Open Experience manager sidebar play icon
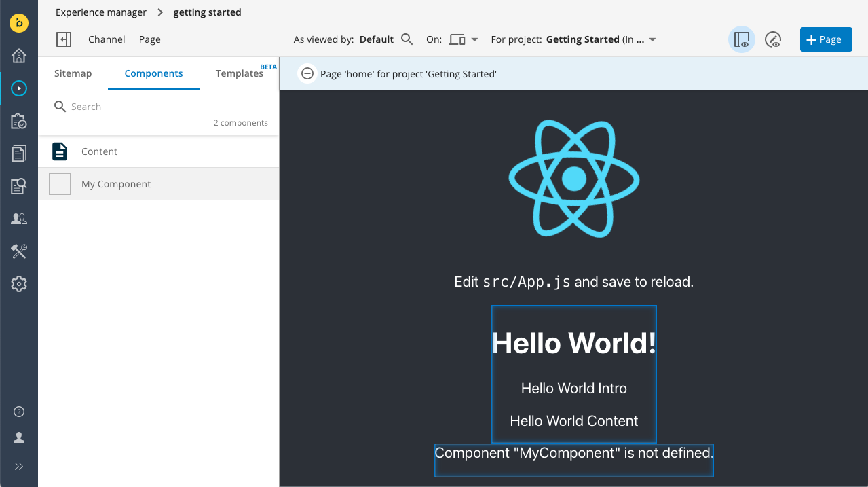 tap(19, 88)
